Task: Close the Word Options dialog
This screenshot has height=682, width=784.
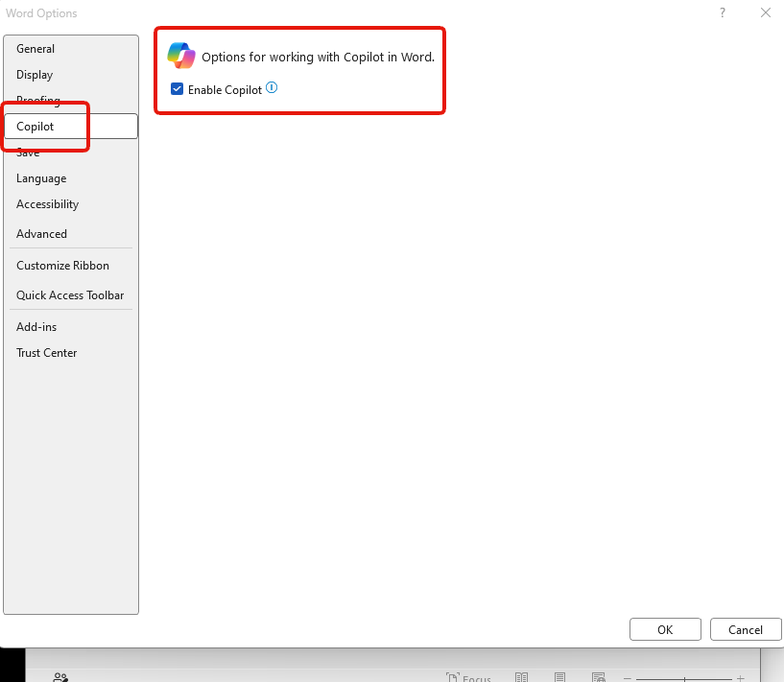Action: [x=766, y=13]
